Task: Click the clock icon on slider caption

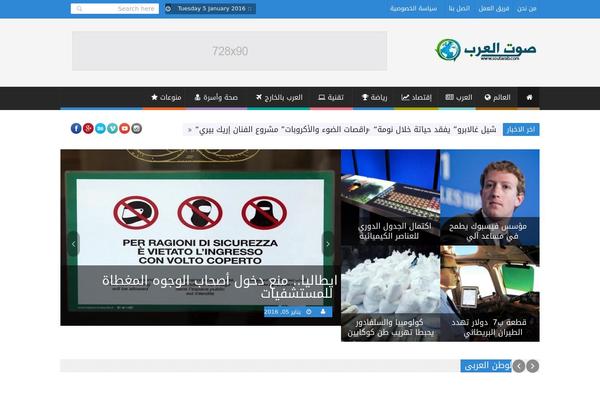Action: (309, 312)
